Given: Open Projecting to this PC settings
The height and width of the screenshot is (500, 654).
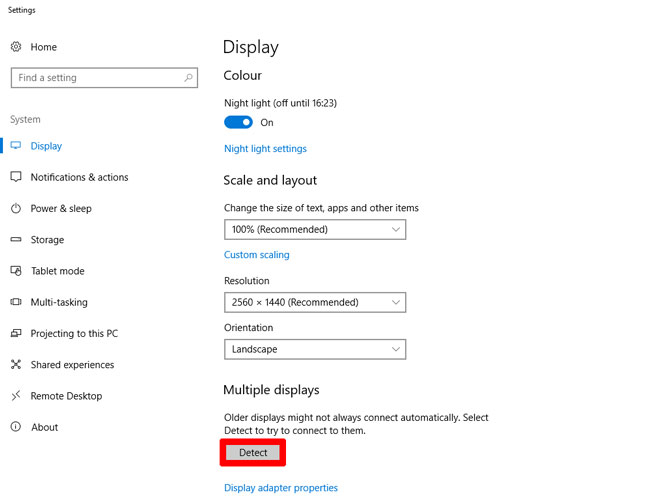Looking at the screenshot, I should click(x=74, y=333).
